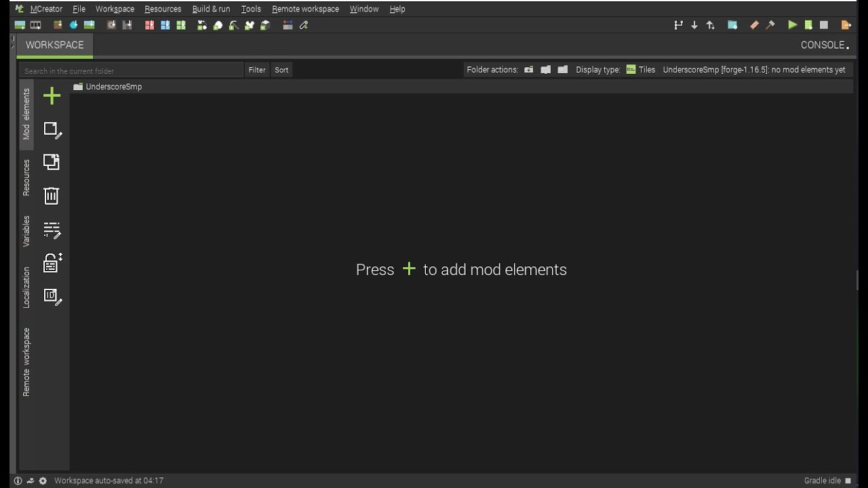Click the blue model import icon
The image size is (868, 488).
coord(165,25)
